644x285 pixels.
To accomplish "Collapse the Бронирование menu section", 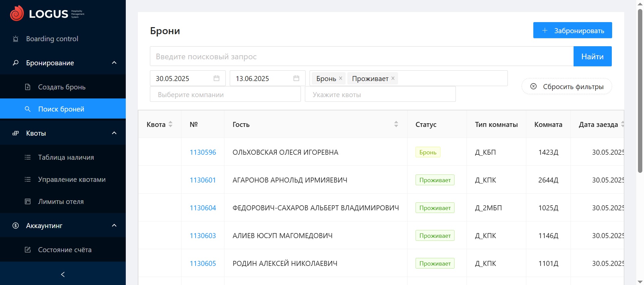I will click(114, 63).
